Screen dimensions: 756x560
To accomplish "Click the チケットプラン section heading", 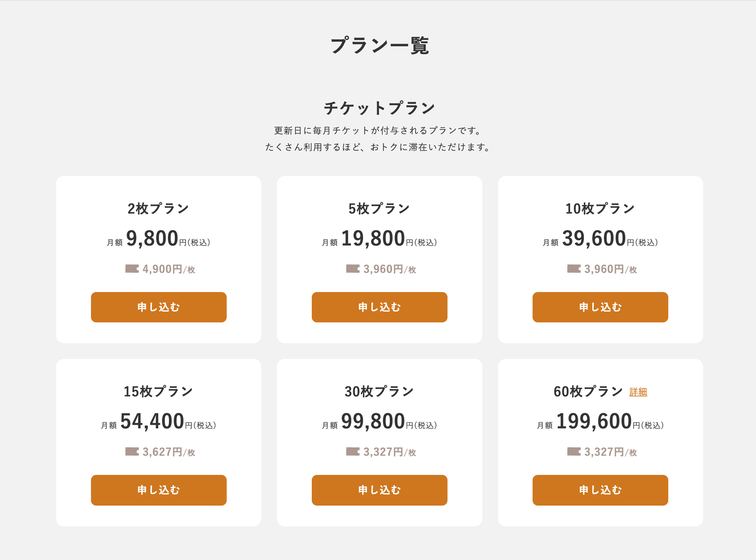I will pyautogui.click(x=379, y=108).
